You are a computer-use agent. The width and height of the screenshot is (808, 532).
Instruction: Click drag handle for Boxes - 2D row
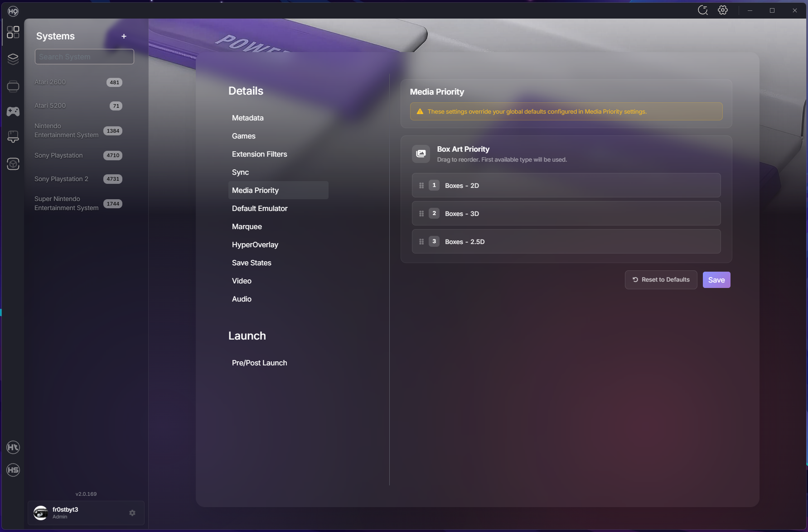point(421,186)
